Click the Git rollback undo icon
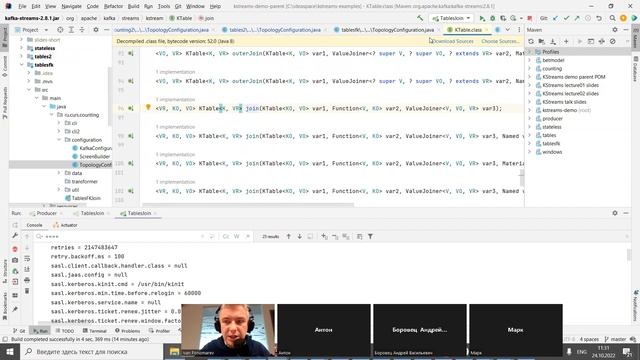 pos(599,18)
